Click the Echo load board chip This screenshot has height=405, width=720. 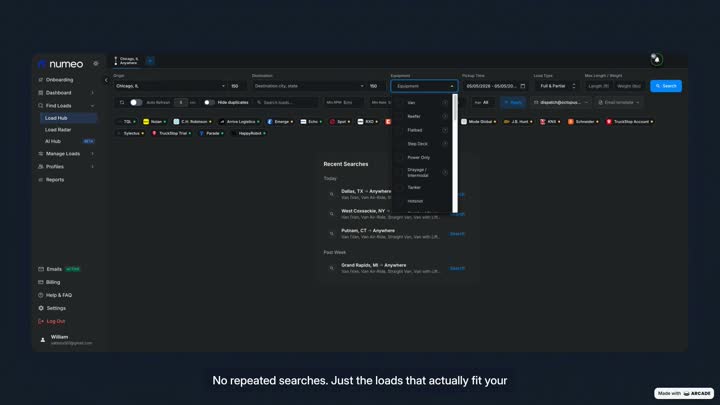pyautogui.click(x=311, y=122)
